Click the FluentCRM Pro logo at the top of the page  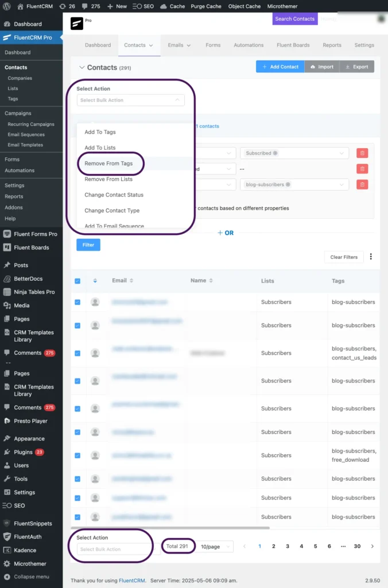[76, 23]
